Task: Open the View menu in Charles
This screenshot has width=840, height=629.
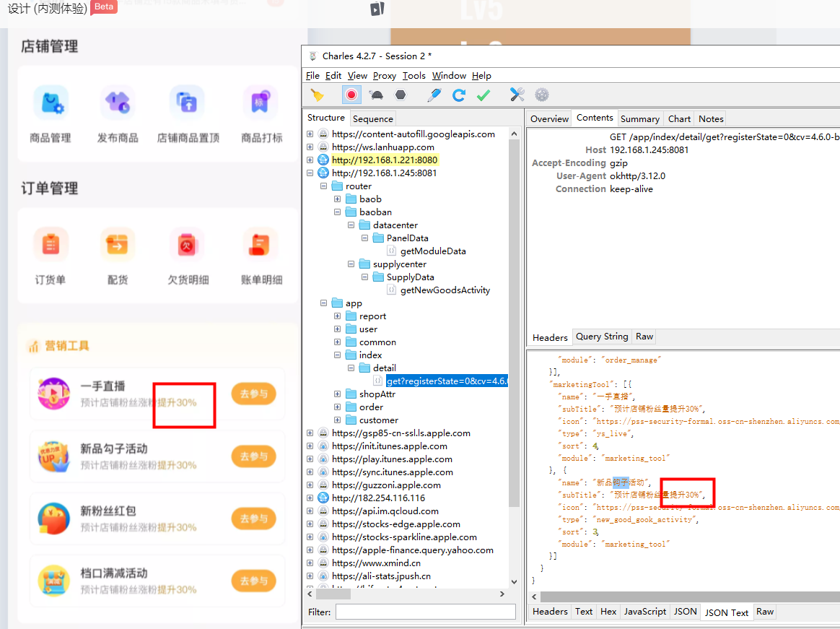Action: (357, 76)
